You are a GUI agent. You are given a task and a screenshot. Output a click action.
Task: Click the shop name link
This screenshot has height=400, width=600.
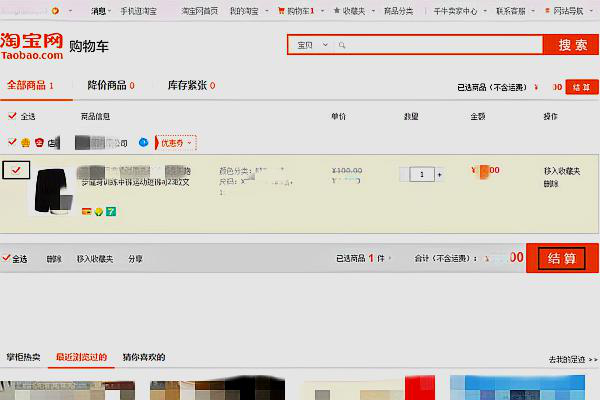click(101, 143)
